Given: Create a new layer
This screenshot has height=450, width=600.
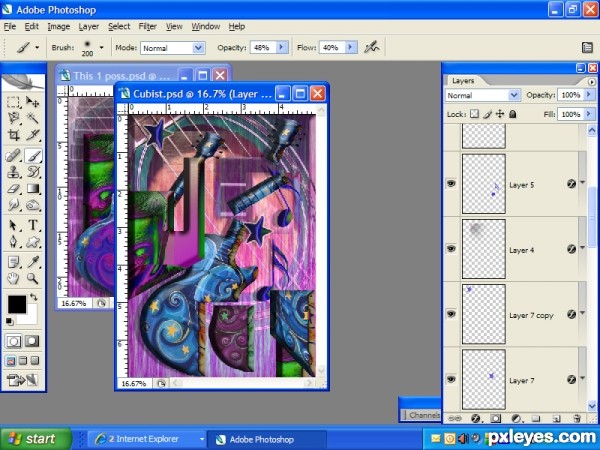Looking at the screenshot, I should click(x=557, y=419).
